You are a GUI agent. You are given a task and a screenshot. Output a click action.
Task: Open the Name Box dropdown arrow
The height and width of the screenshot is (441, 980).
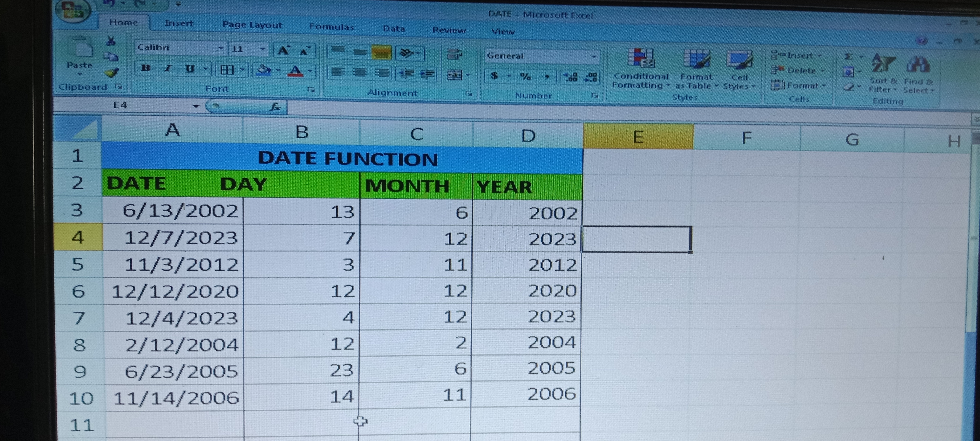click(196, 106)
